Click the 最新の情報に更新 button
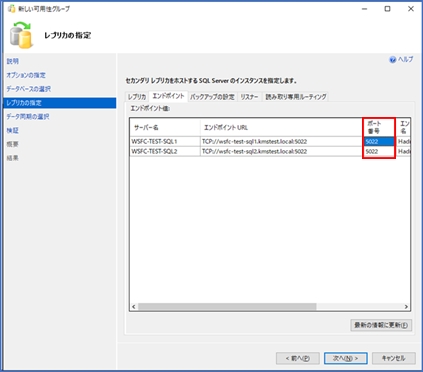Screen dimensions: 423x372 pyautogui.click(x=381, y=325)
